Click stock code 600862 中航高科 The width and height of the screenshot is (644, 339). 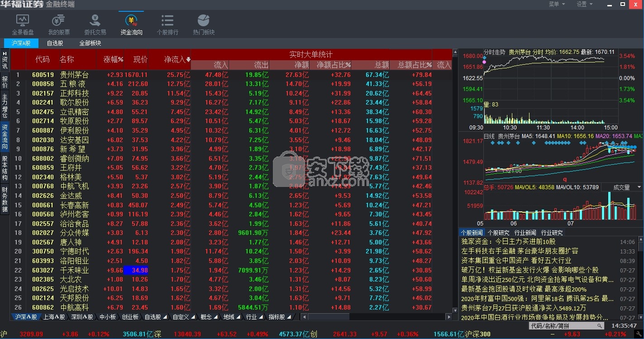tap(43, 307)
